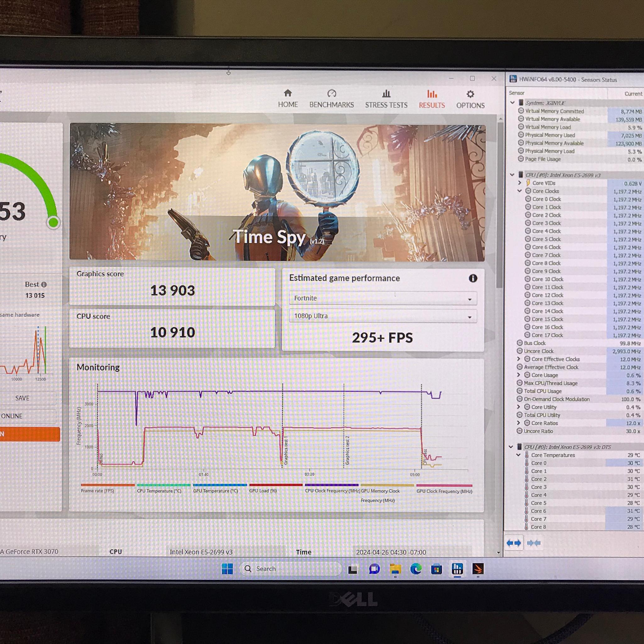
Task: Click the Stress Tests bar-chart icon
Action: pyautogui.click(x=386, y=93)
